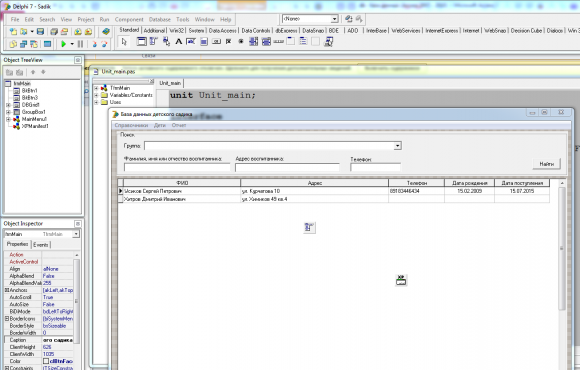Expand the DBGrid1 node in Object TreeView

[8, 105]
